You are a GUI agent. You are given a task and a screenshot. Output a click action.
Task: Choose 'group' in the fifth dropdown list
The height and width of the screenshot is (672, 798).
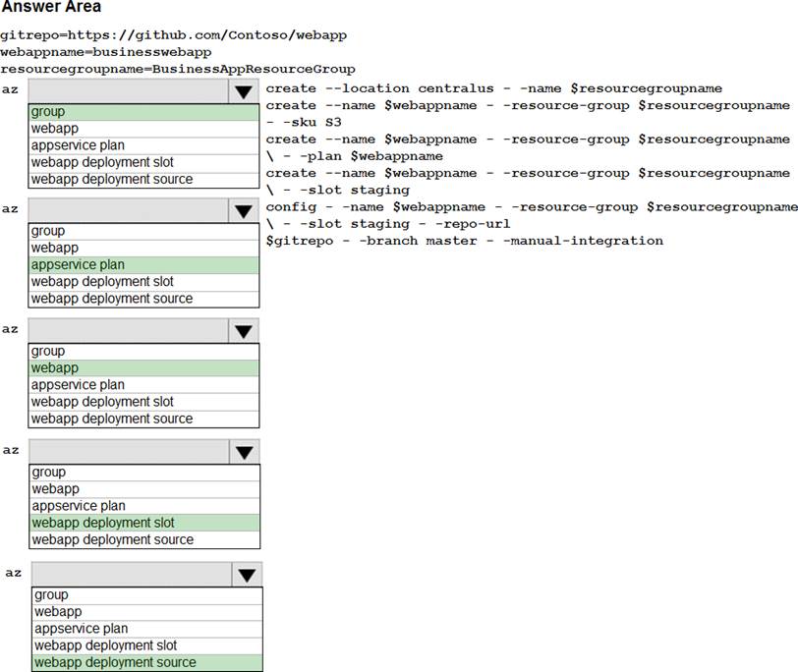pos(147,594)
